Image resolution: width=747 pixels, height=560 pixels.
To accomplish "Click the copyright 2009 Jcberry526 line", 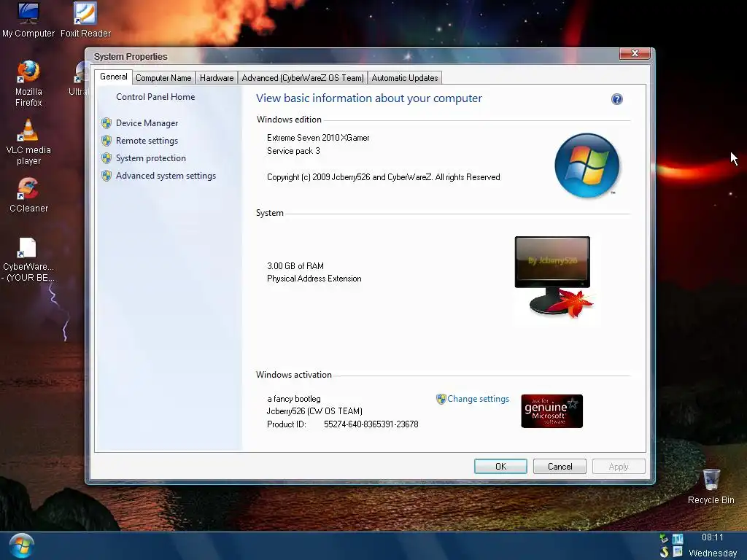I will click(x=384, y=177).
